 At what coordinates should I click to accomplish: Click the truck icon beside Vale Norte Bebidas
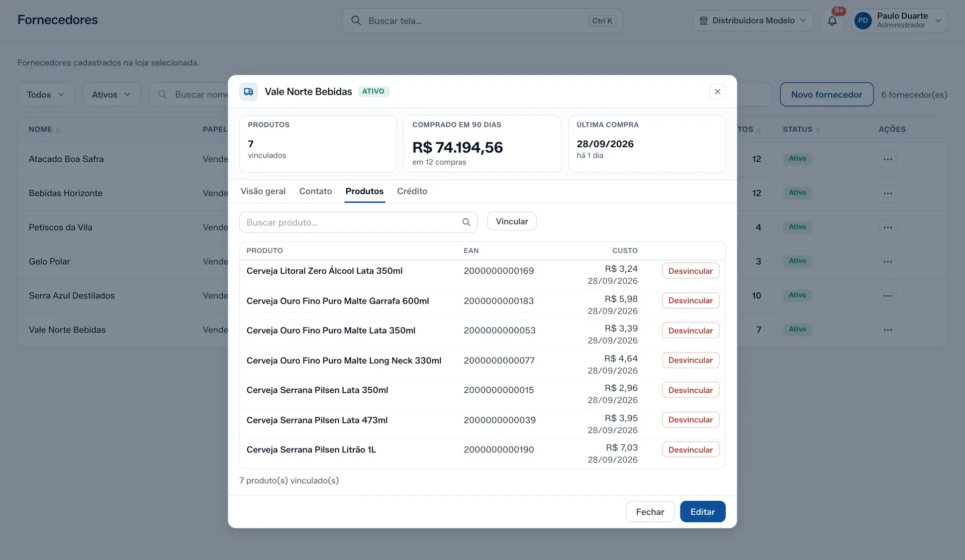pos(248,91)
